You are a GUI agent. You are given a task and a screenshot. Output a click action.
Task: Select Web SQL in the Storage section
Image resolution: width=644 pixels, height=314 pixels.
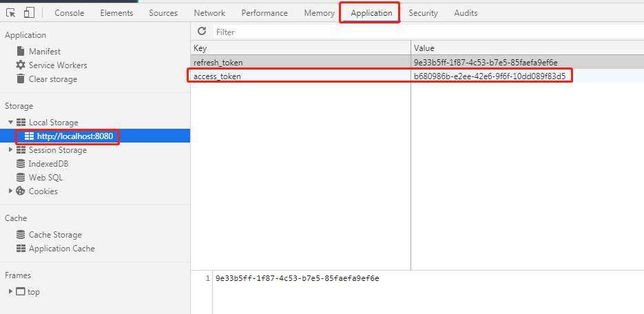tap(45, 178)
